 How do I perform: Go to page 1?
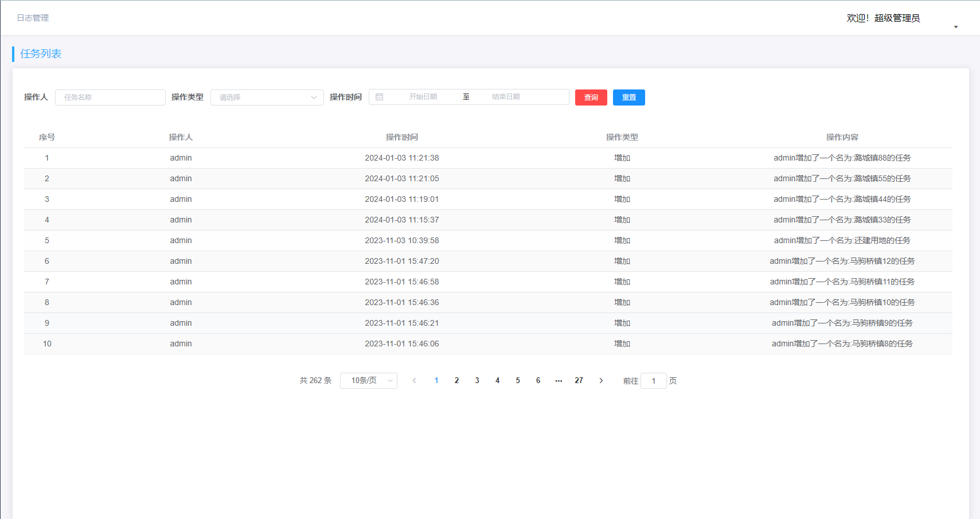(x=436, y=380)
